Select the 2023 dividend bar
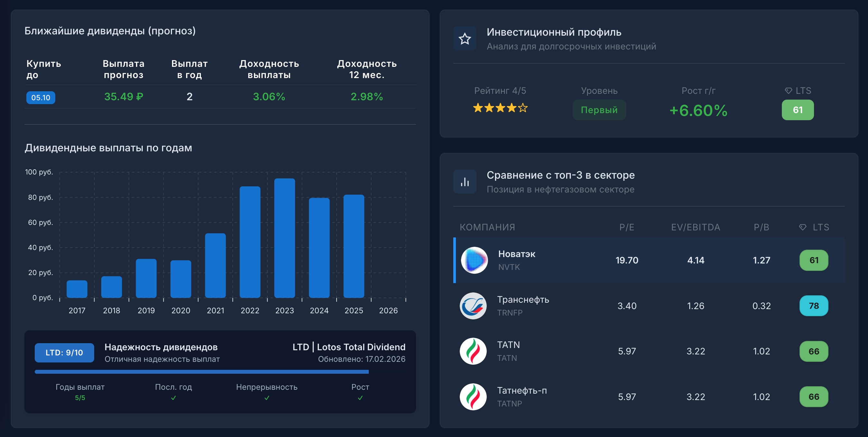This screenshot has height=437, width=868. [285, 238]
